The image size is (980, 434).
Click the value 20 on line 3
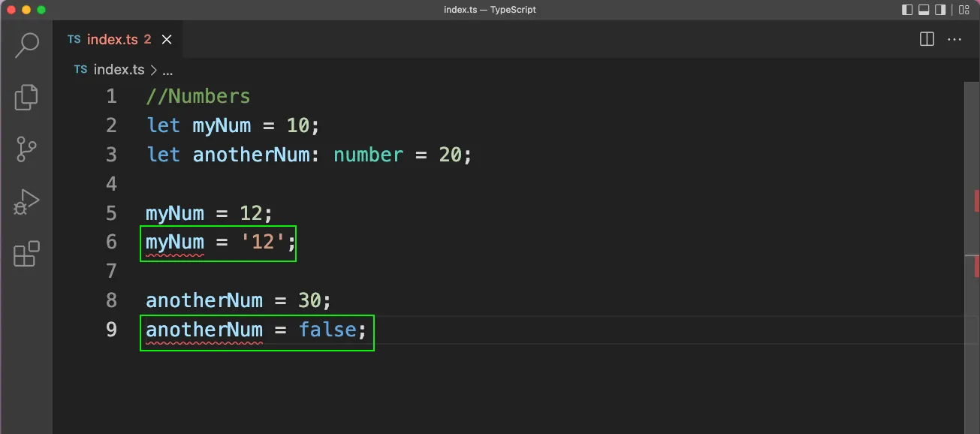coord(450,155)
